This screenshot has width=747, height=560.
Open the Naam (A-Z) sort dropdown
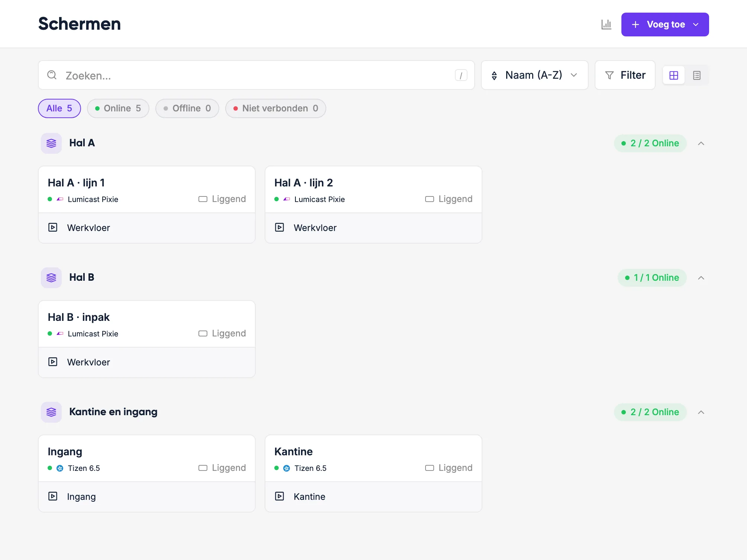(x=534, y=75)
